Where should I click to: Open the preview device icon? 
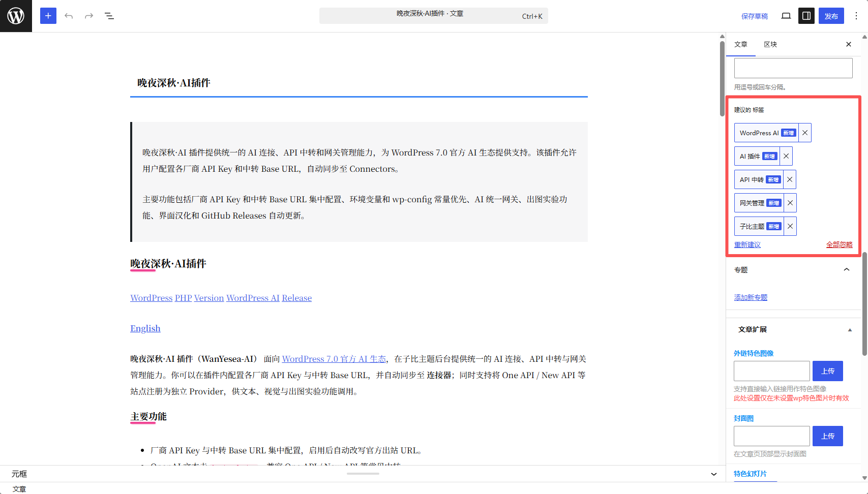pos(786,16)
